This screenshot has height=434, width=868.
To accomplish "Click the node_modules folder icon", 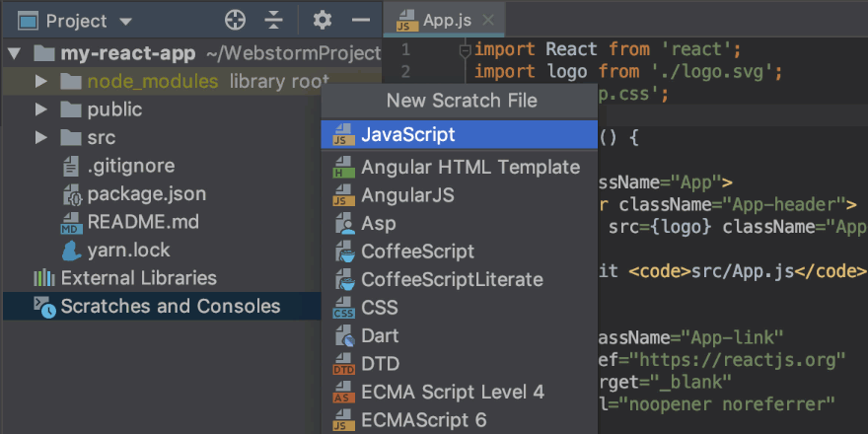I will click(71, 82).
